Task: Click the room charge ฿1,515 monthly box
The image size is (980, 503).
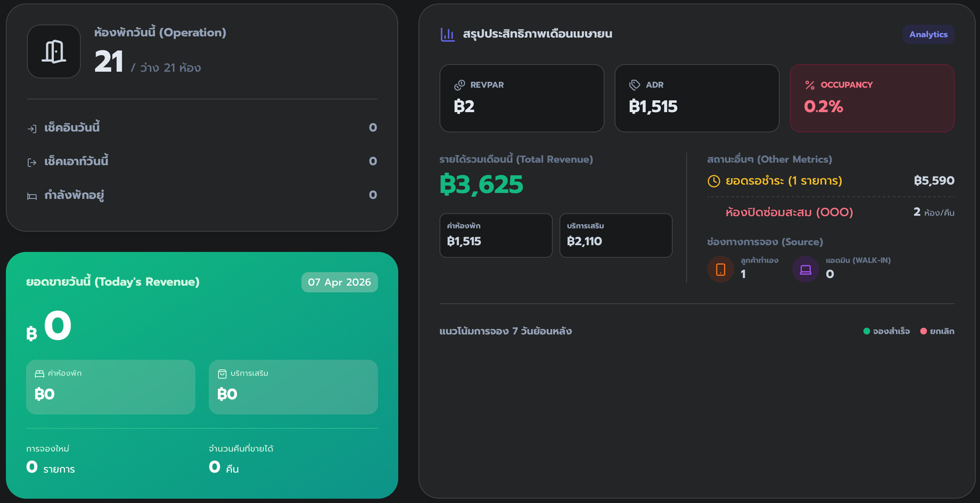Action: 496,235
